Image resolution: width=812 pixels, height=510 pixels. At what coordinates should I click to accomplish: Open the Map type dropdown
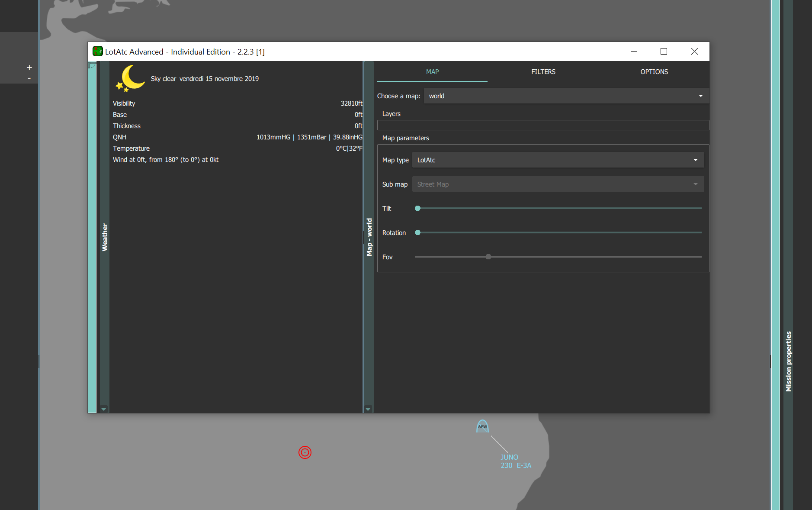click(x=558, y=160)
